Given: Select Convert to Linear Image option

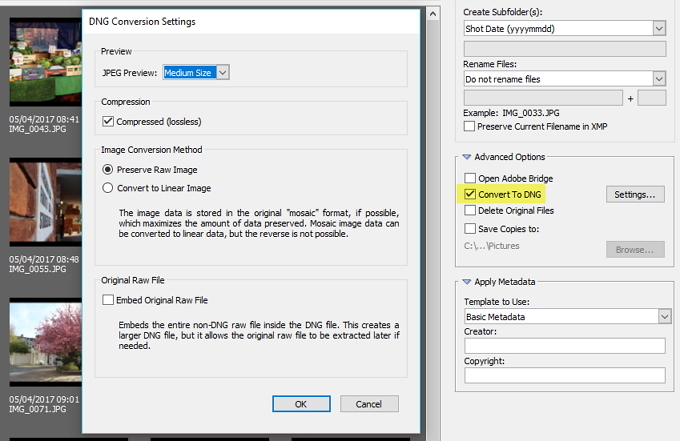Looking at the screenshot, I should (x=108, y=188).
